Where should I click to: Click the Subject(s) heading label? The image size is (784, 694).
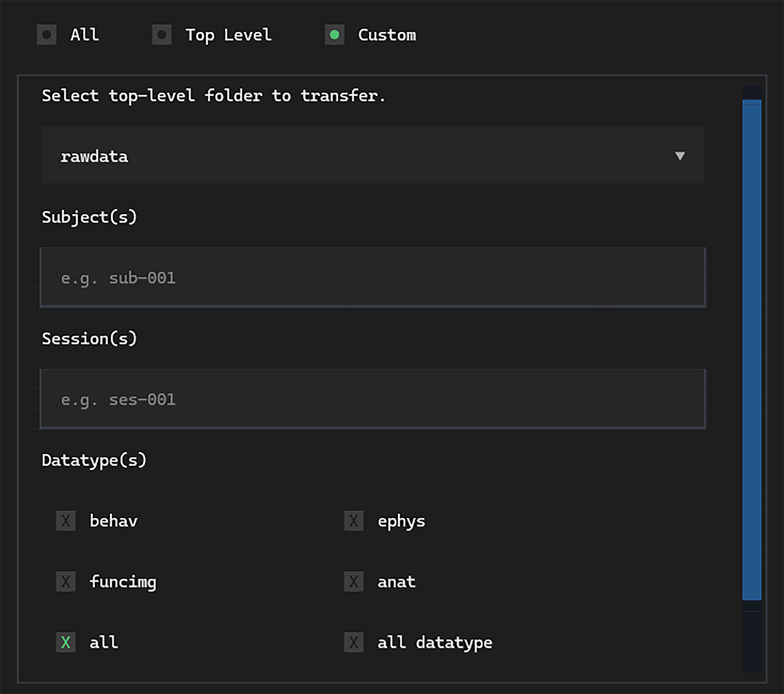pyautogui.click(x=89, y=217)
